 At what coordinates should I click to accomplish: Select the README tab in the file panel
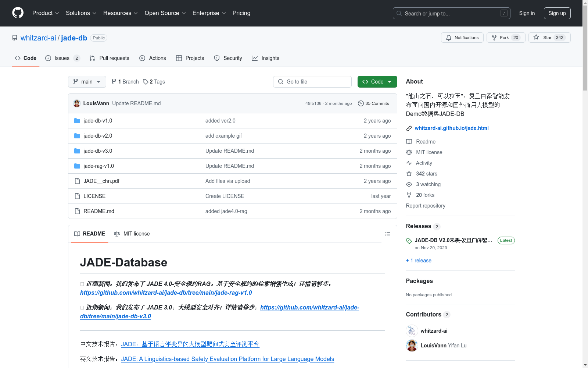[90, 234]
